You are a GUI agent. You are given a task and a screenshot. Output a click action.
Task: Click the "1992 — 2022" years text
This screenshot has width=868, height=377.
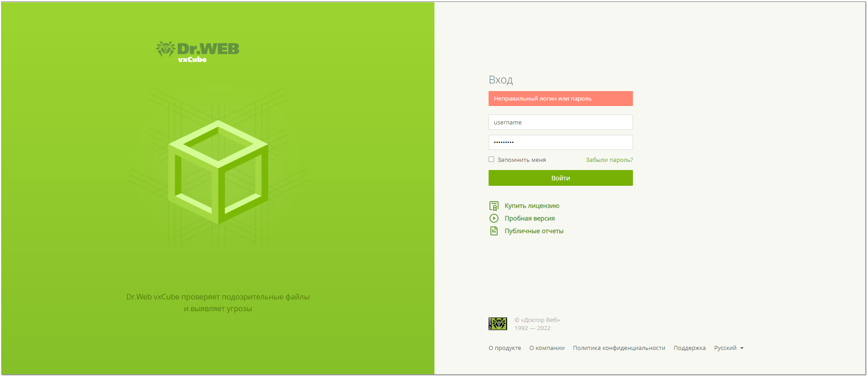532,328
